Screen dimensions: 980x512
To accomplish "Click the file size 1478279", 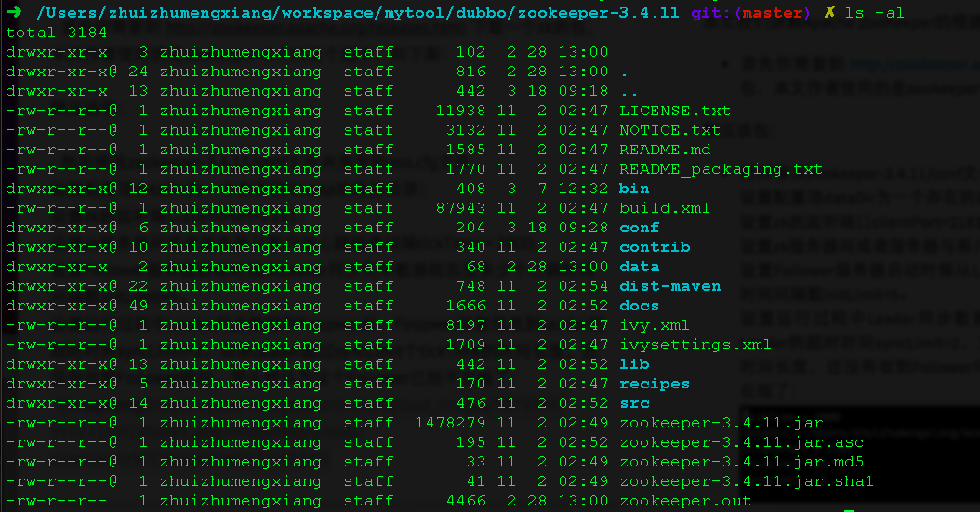I will point(450,423).
